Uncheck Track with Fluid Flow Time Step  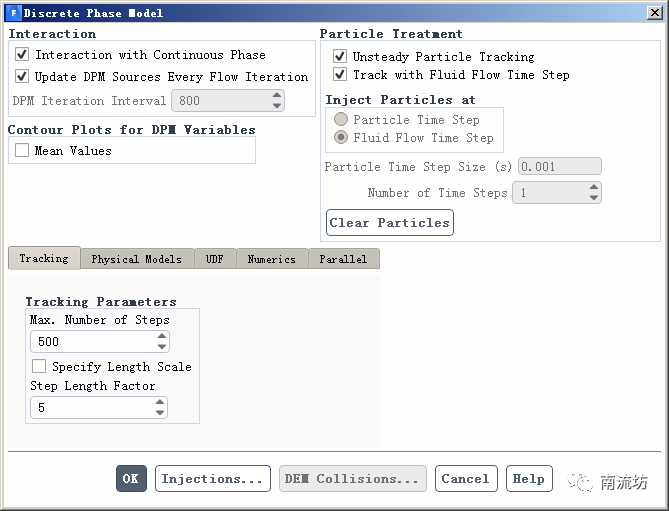[340, 75]
